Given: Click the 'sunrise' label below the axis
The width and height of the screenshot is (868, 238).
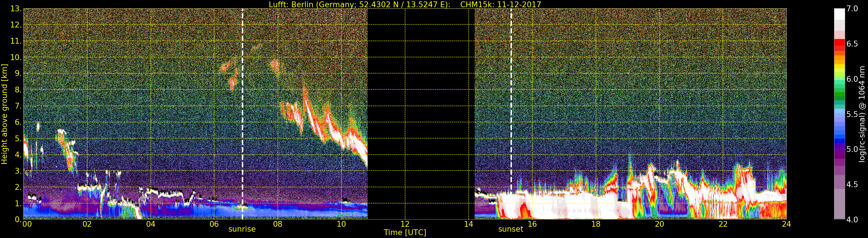Looking at the screenshot, I should pyautogui.click(x=242, y=229).
